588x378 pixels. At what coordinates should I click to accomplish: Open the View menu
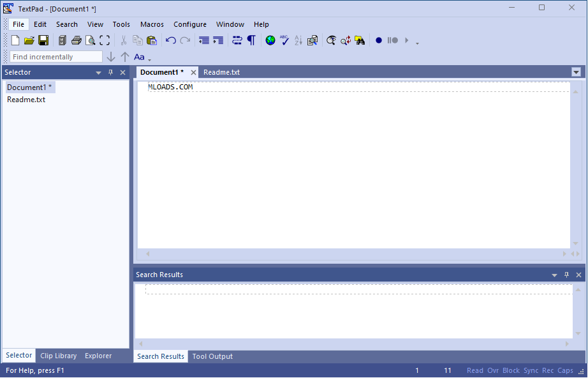tap(95, 24)
